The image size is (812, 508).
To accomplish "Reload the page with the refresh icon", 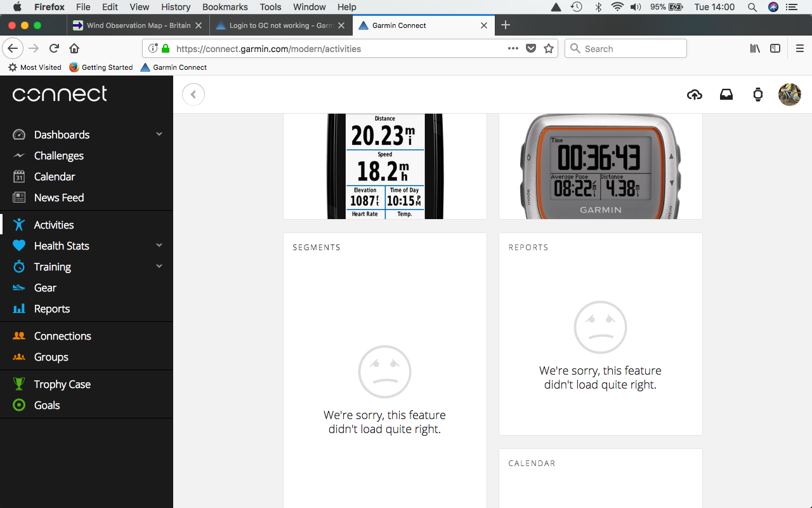I will click(x=55, y=48).
